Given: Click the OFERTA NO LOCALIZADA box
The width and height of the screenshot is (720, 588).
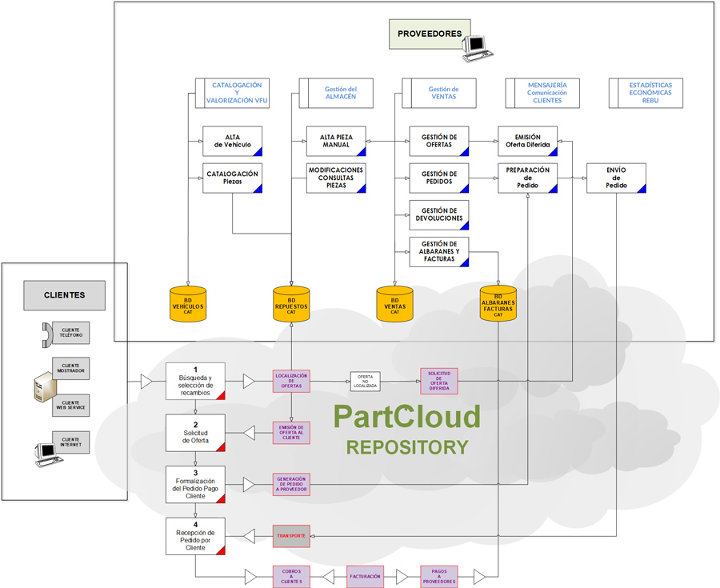Looking at the screenshot, I should pyautogui.click(x=365, y=381).
